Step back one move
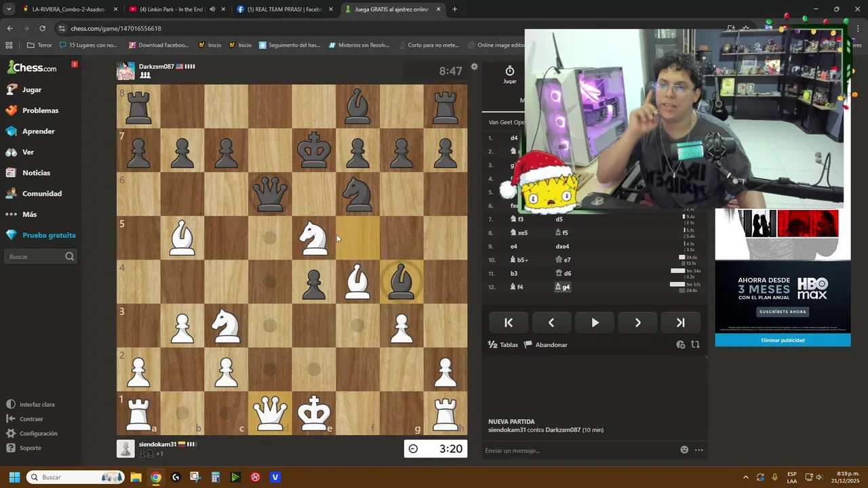 click(551, 323)
